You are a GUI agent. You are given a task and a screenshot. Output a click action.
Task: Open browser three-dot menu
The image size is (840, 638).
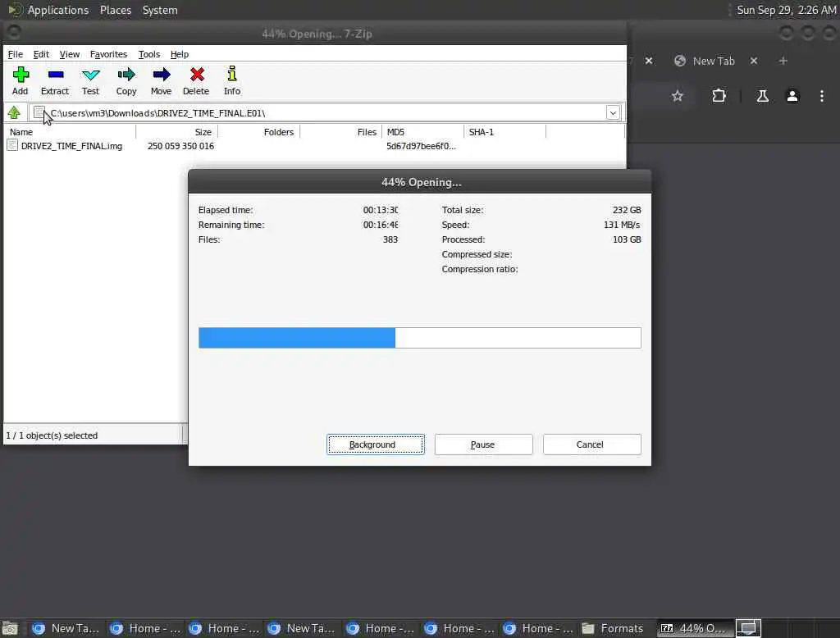point(822,96)
